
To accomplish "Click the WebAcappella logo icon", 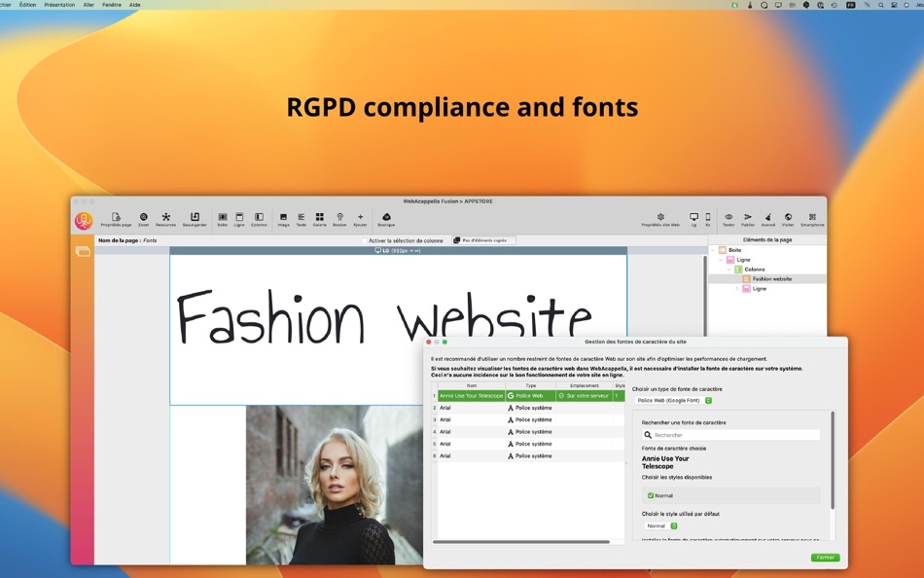I will point(84,221).
